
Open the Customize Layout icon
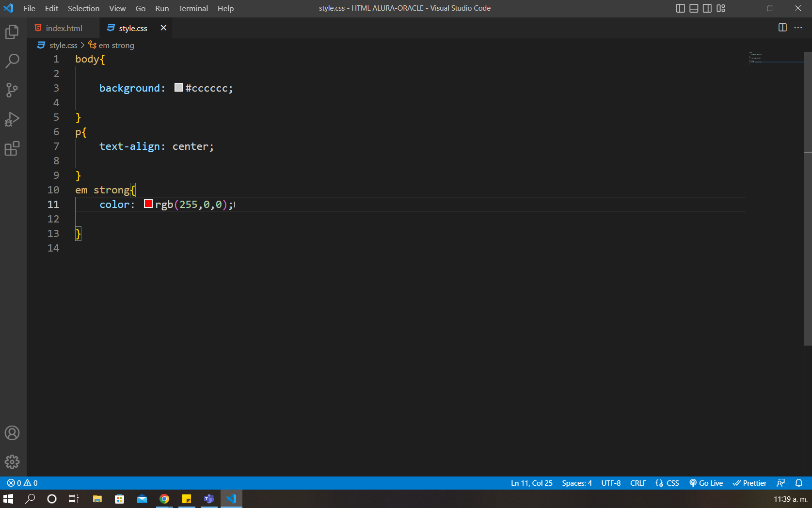(x=721, y=8)
